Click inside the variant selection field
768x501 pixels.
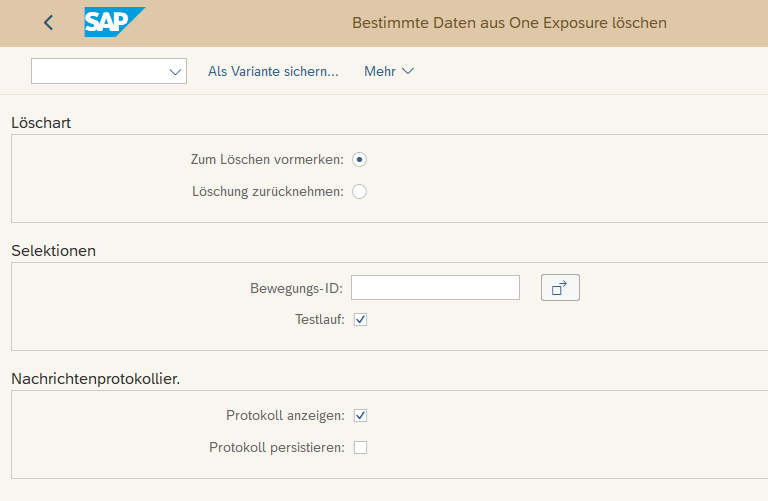(x=98, y=72)
